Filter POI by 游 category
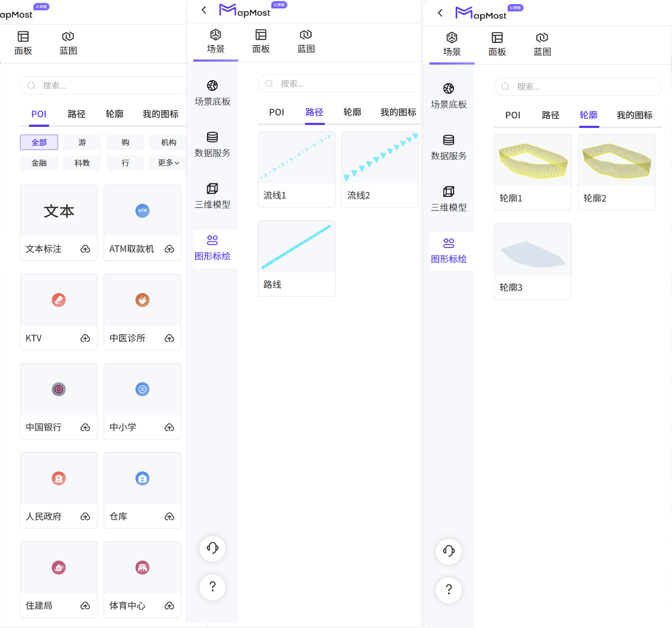This screenshot has height=628, width=672. tap(82, 142)
